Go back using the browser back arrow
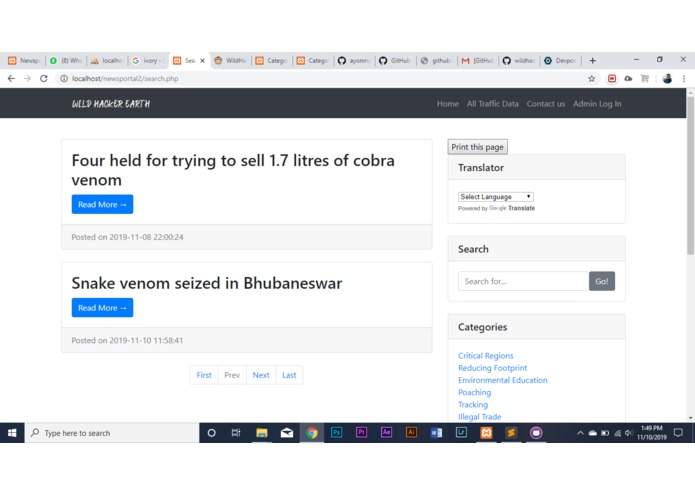695x494 pixels. (11, 78)
